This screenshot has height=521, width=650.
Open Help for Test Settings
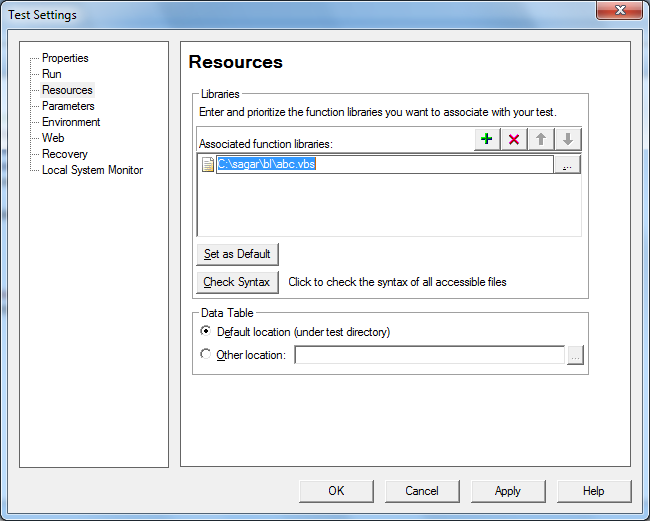(x=594, y=491)
